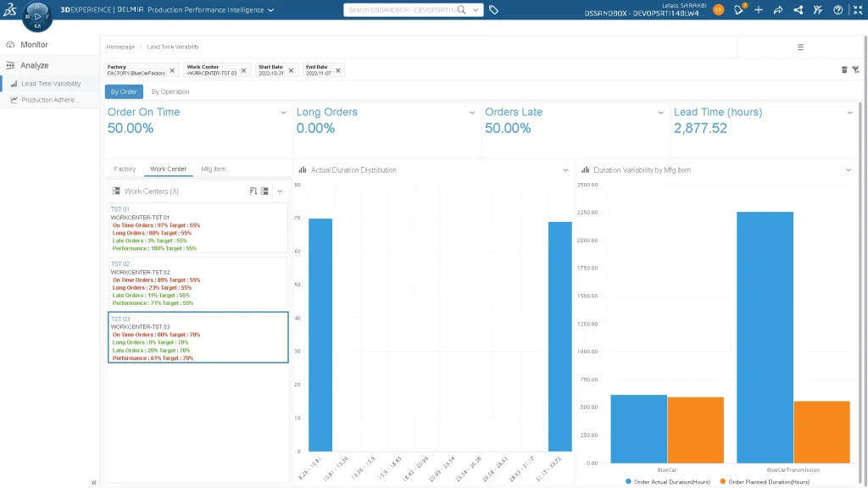Image resolution: width=868 pixels, height=488 pixels.
Task: Open the help question mark icon
Action: (x=838, y=10)
